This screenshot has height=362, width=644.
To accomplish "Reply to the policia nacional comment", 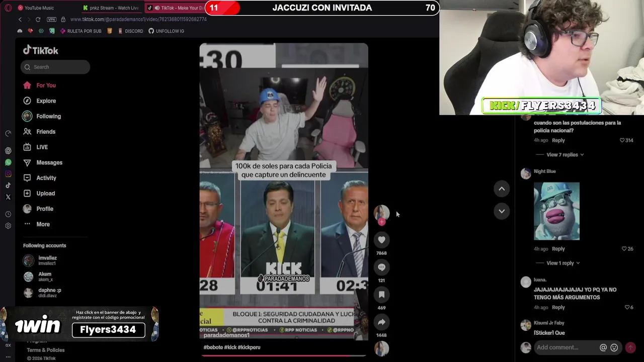I will click(558, 140).
